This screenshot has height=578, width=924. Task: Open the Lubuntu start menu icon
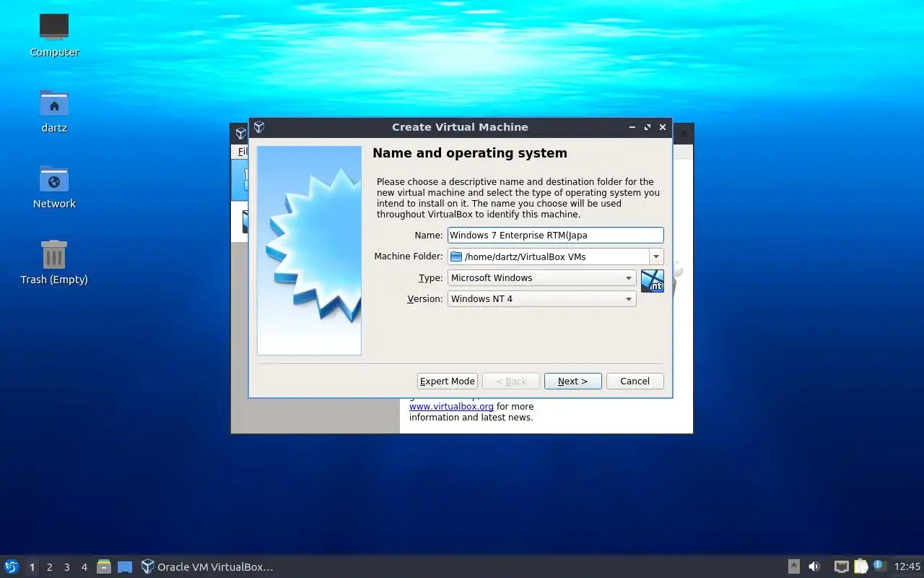(12, 566)
